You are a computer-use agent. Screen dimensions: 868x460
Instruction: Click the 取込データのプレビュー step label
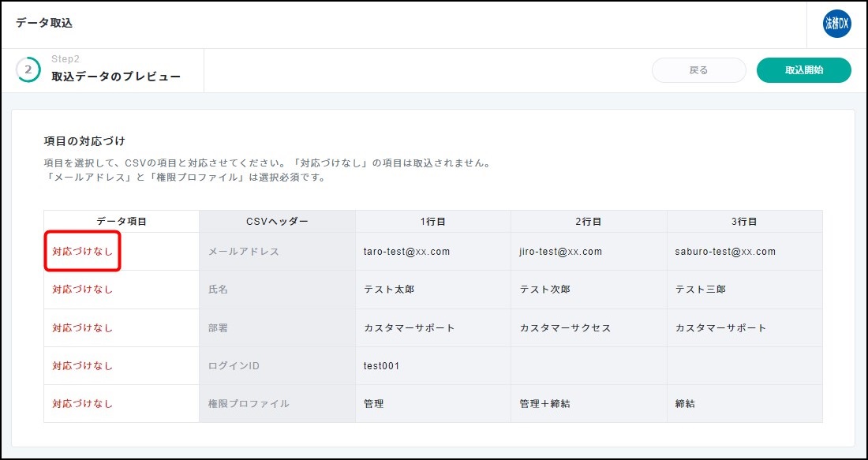[x=116, y=77]
